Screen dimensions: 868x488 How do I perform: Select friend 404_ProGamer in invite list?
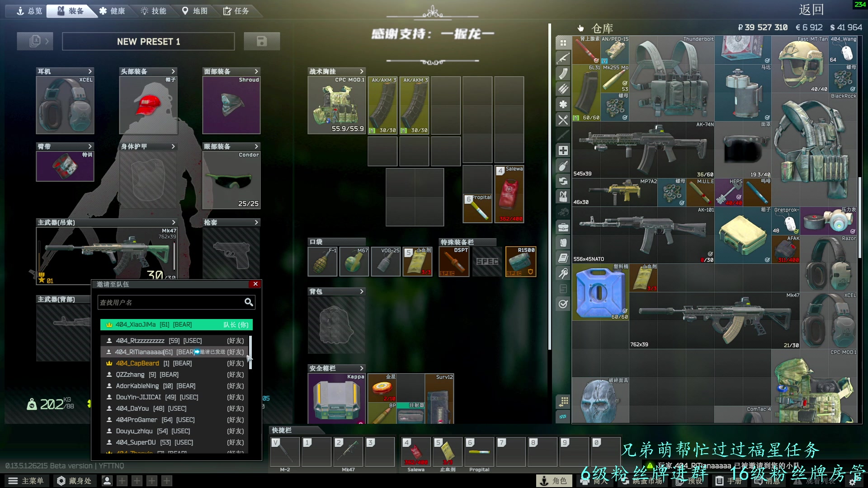pos(175,420)
